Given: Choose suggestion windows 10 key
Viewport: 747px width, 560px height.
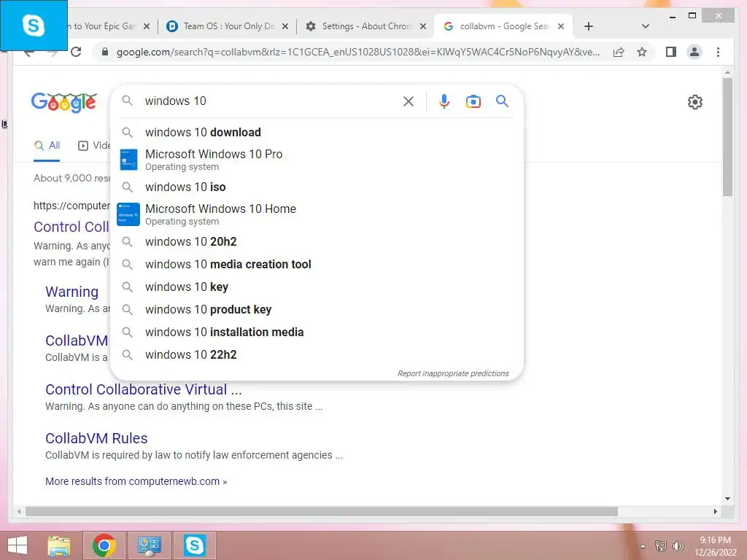Looking at the screenshot, I should click(x=317, y=287).
